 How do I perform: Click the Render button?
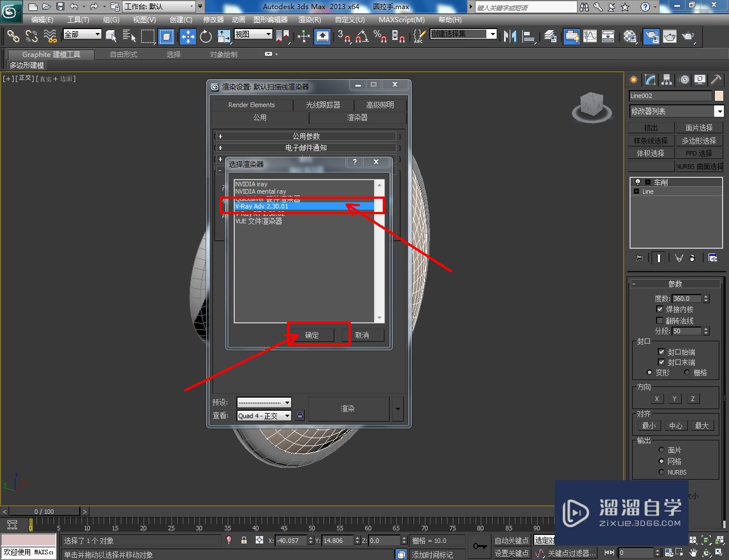click(x=348, y=408)
